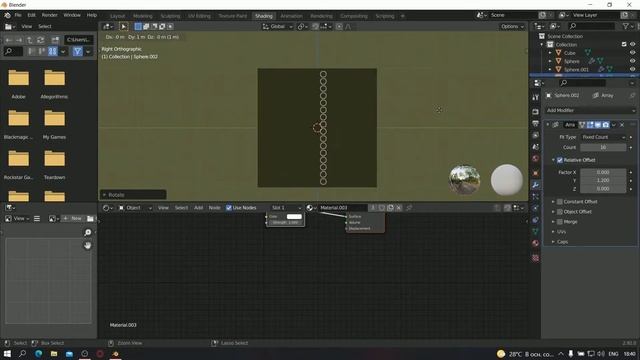Viewport: 640px width, 360px height.
Task: Open the node editor Add menu
Action: coord(198,208)
